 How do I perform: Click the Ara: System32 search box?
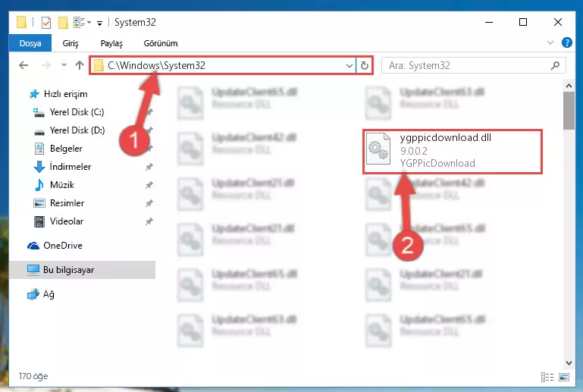(x=473, y=66)
